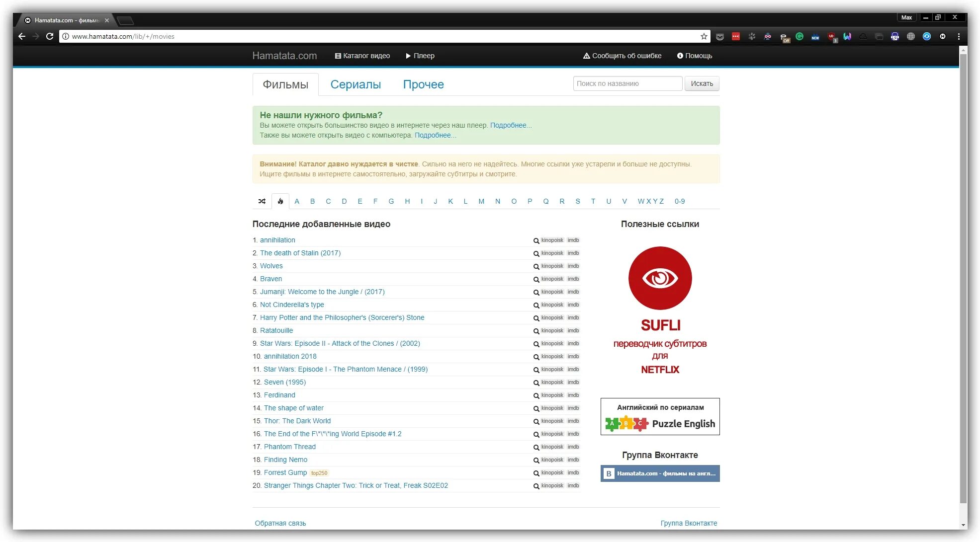Click the red LastPass extension icon
This screenshot has height=542, width=980.
coord(736,36)
